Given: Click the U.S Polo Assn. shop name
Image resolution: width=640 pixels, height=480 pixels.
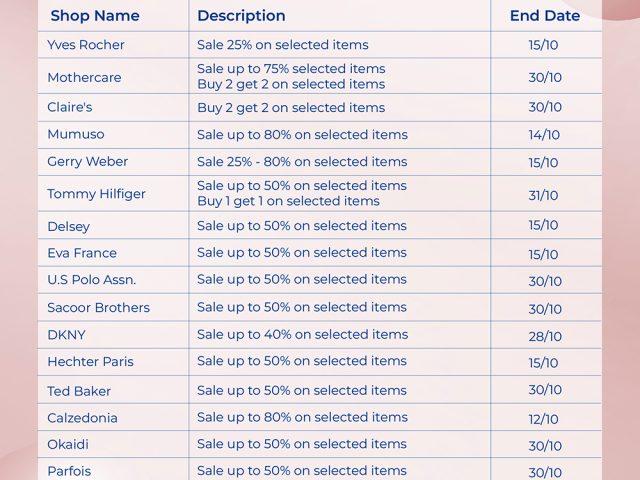Looking at the screenshot, I should pyautogui.click(x=91, y=280).
